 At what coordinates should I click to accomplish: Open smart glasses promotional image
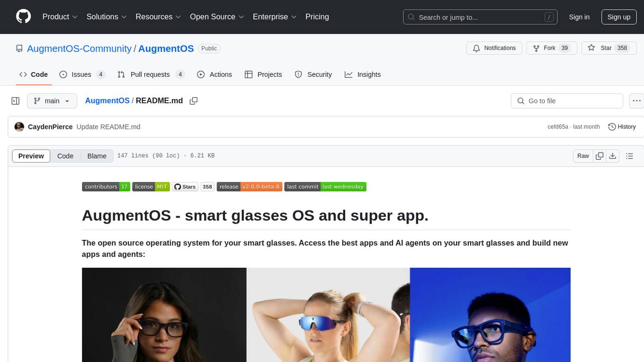tap(326, 315)
